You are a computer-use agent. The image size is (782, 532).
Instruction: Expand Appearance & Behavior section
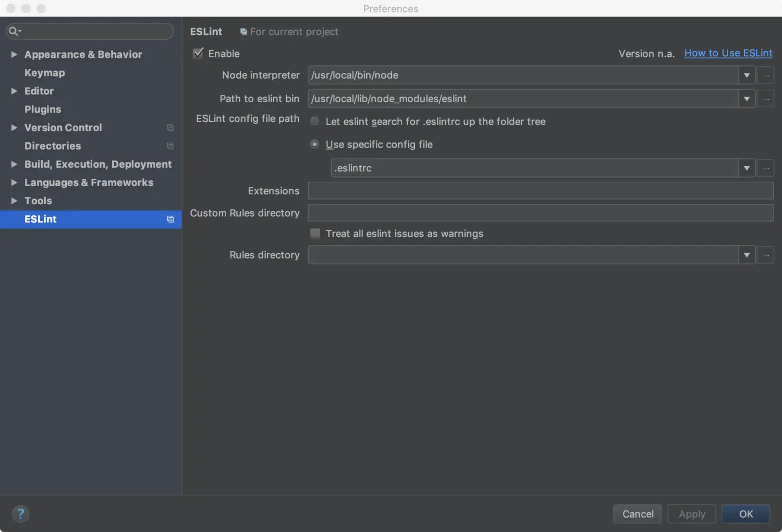click(14, 54)
